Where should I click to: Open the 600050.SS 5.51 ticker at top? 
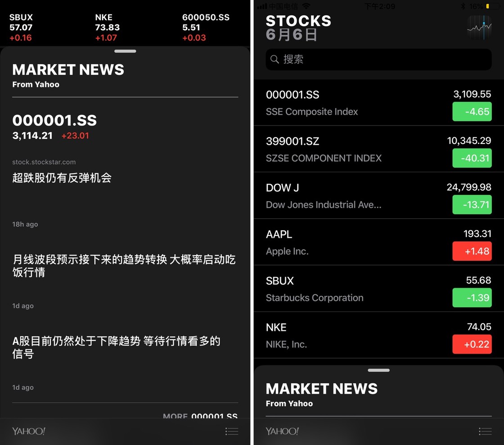pyautogui.click(x=206, y=27)
